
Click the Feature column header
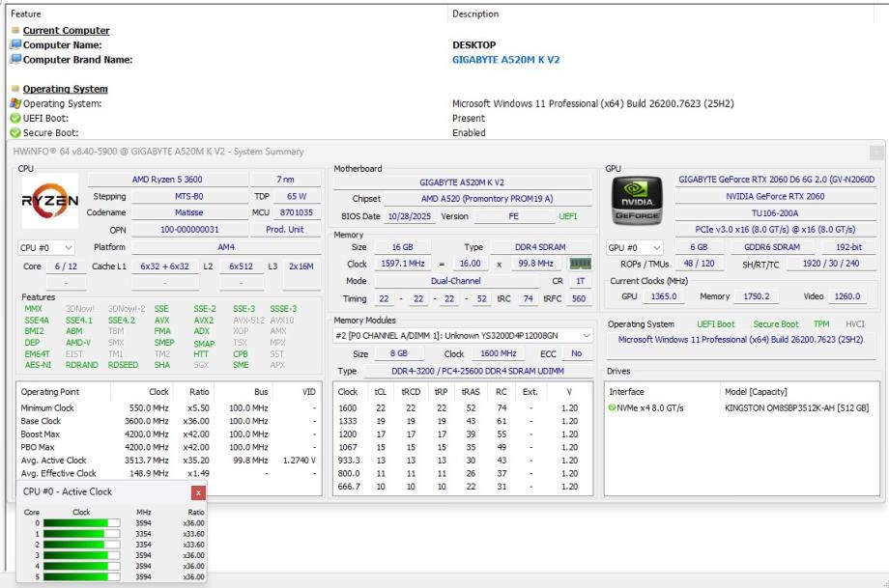(x=26, y=14)
